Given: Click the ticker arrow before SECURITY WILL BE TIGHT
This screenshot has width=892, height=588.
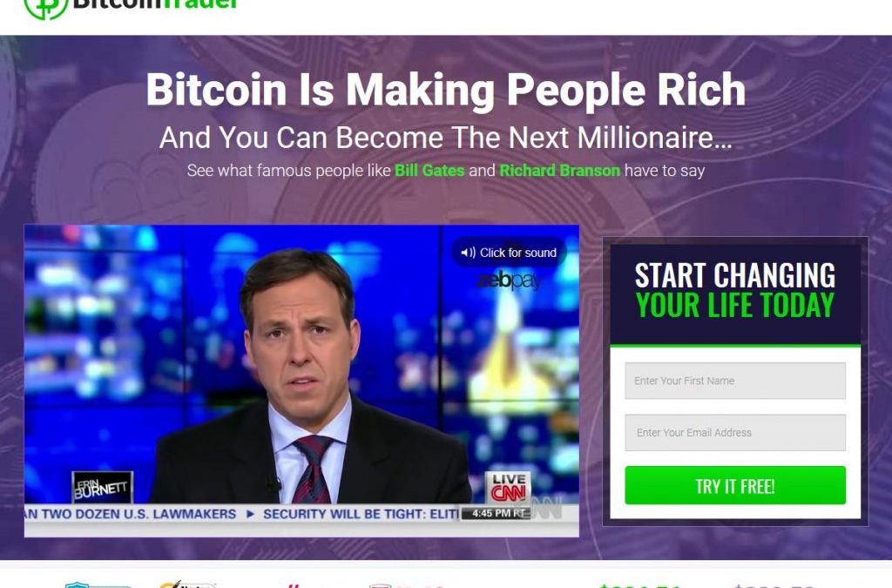Looking at the screenshot, I should pyautogui.click(x=250, y=514).
